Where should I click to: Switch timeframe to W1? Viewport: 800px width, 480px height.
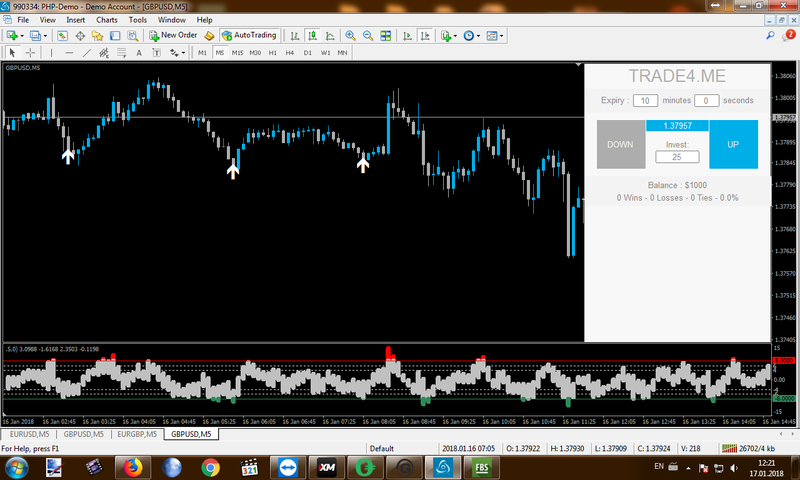(326, 53)
